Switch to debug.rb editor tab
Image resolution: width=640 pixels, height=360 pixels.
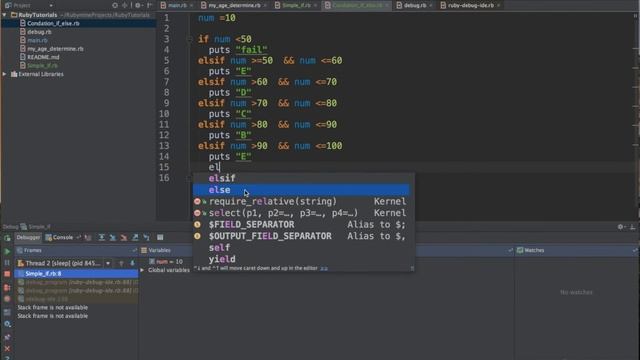point(415,5)
